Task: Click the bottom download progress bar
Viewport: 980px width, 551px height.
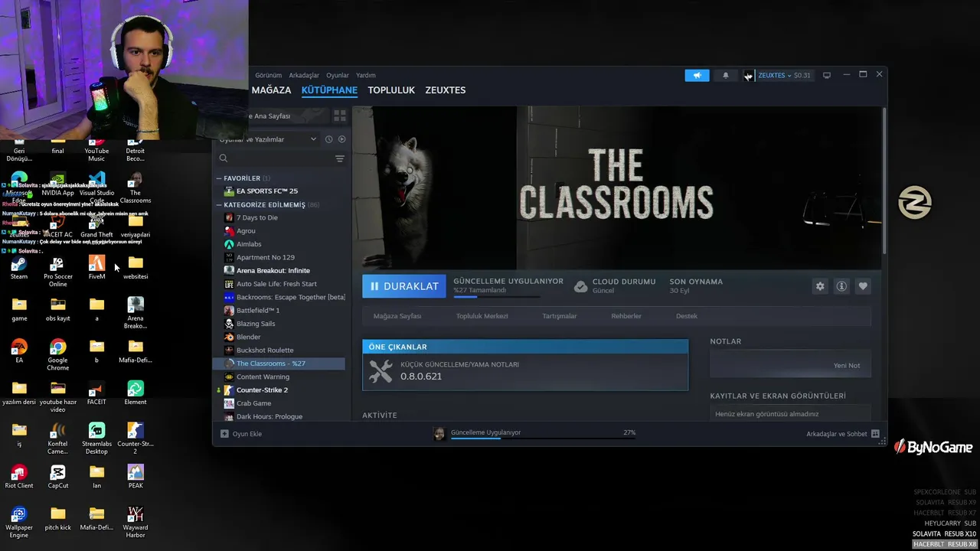Action: point(544,439)
